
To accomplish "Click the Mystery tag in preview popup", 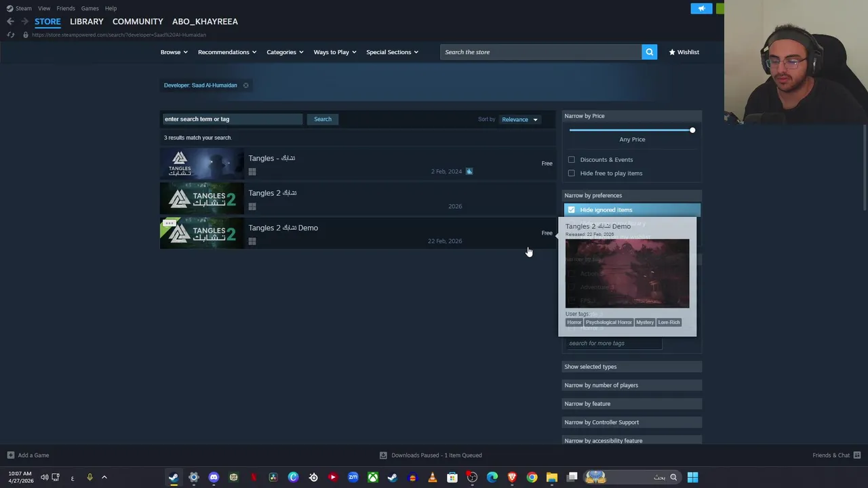I will click(644, 323).
